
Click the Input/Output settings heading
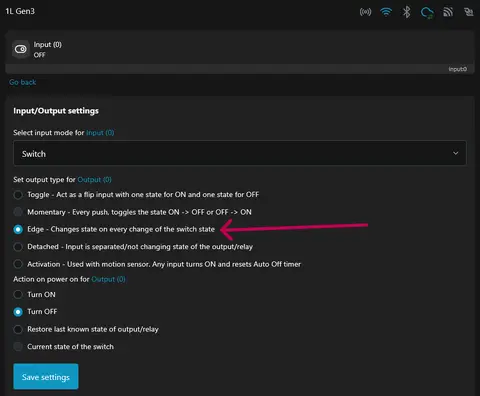56,111
